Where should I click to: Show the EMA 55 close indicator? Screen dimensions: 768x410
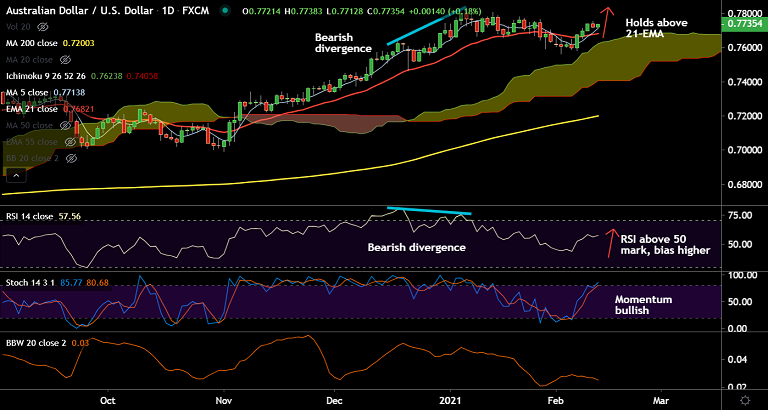[70, 142]
